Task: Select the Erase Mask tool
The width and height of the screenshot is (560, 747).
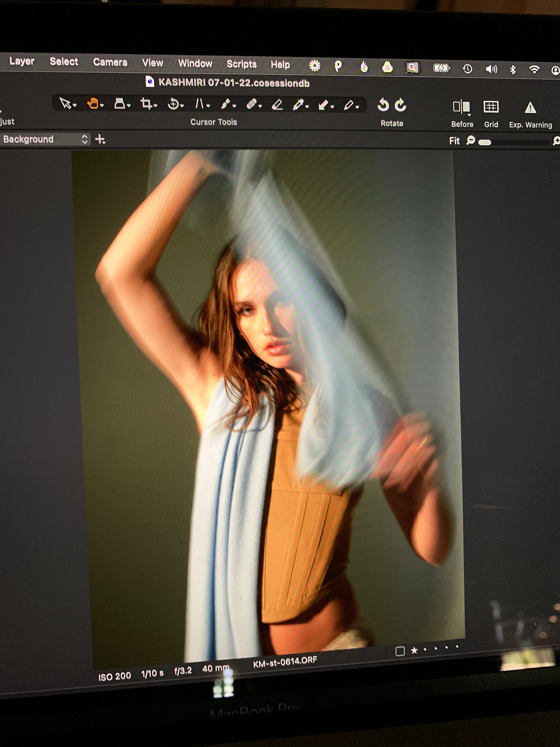Action: [x=277, y=104]
